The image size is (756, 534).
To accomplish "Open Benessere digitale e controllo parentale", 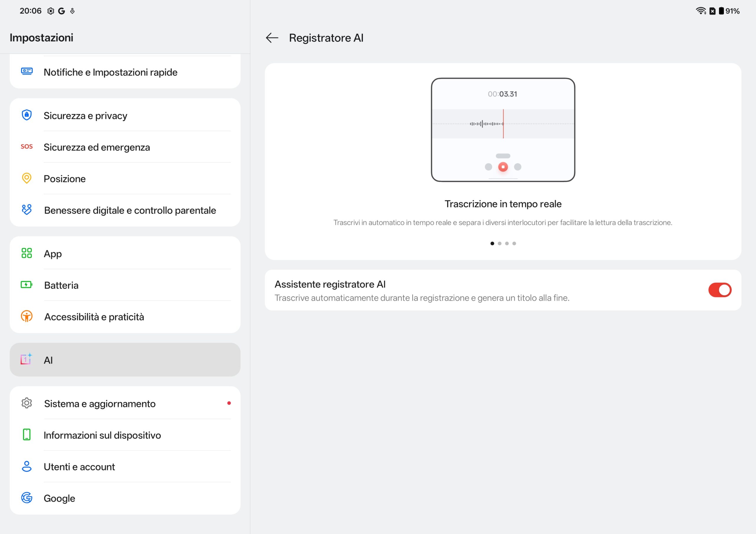I will (x=130, y=210).
